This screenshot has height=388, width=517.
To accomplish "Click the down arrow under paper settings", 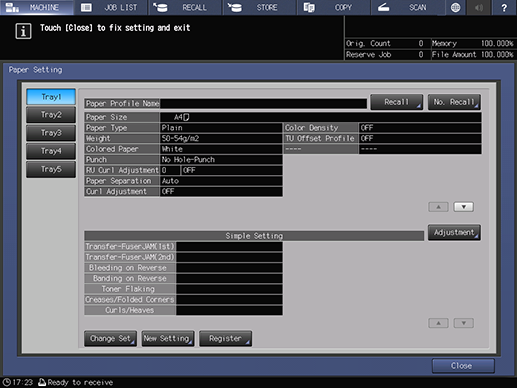I will click(x=464, y=207).
